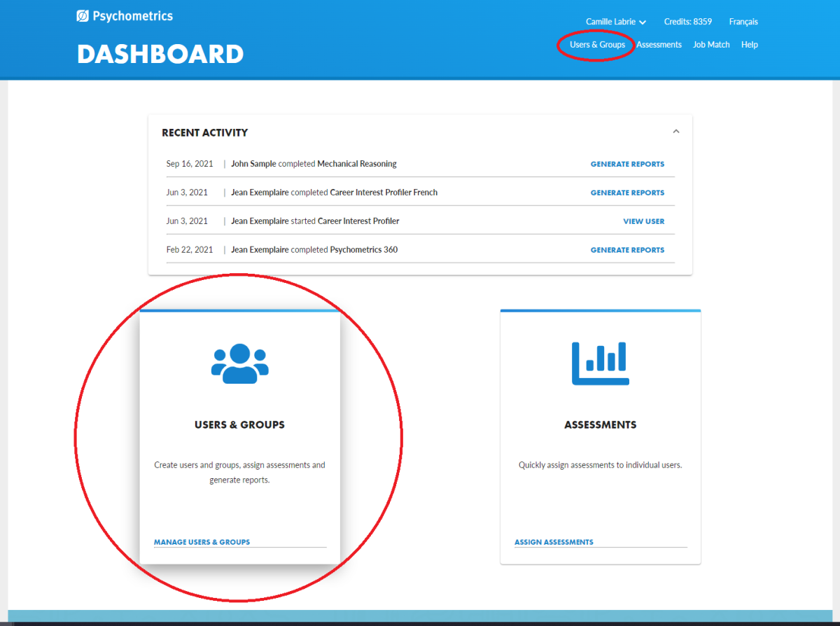This screenshot has width=840, height=626.
Task: Navigate to Job Match
Action: pos(711,44)
